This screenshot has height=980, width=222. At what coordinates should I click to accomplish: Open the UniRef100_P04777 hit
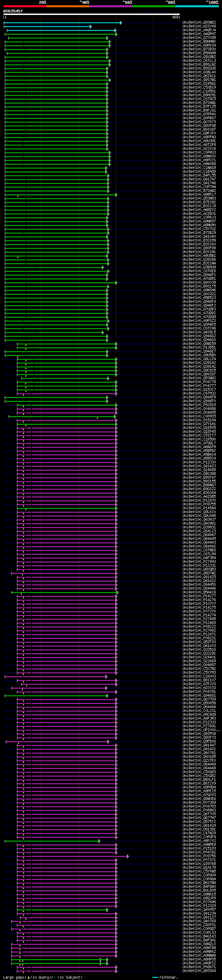(x=199, y=386)
